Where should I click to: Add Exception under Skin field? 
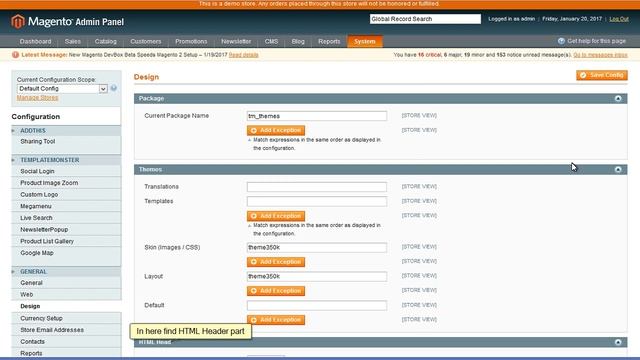pyautogui.click(x=276, y=262)
